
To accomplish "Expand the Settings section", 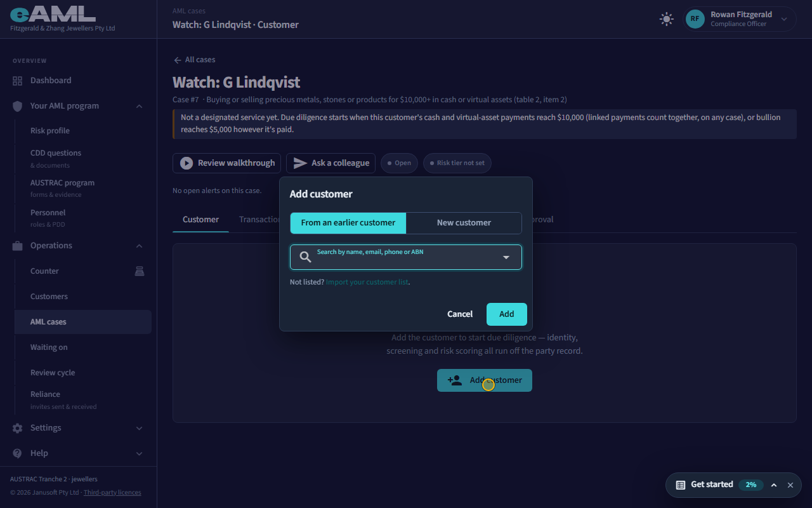I will click(140, 428).
